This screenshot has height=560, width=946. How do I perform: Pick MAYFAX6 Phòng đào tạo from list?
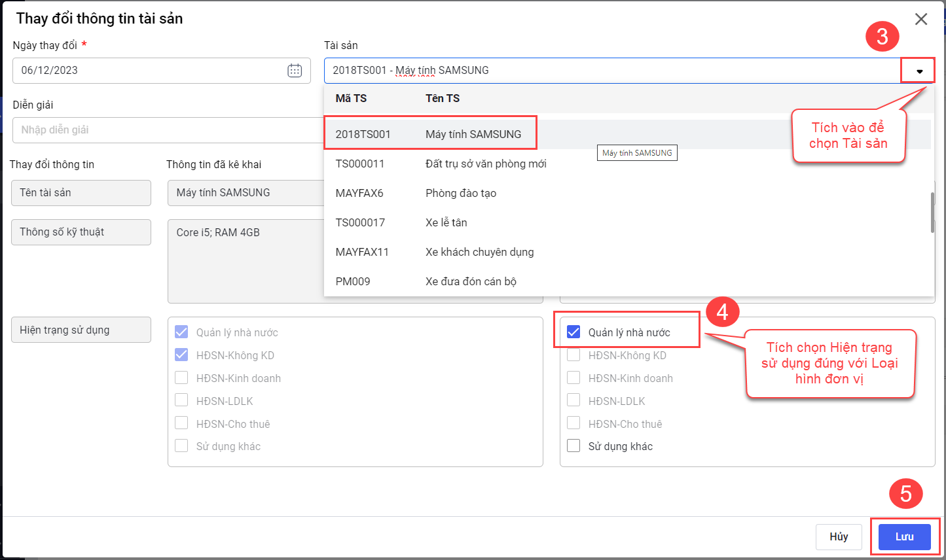pos(416,193)
